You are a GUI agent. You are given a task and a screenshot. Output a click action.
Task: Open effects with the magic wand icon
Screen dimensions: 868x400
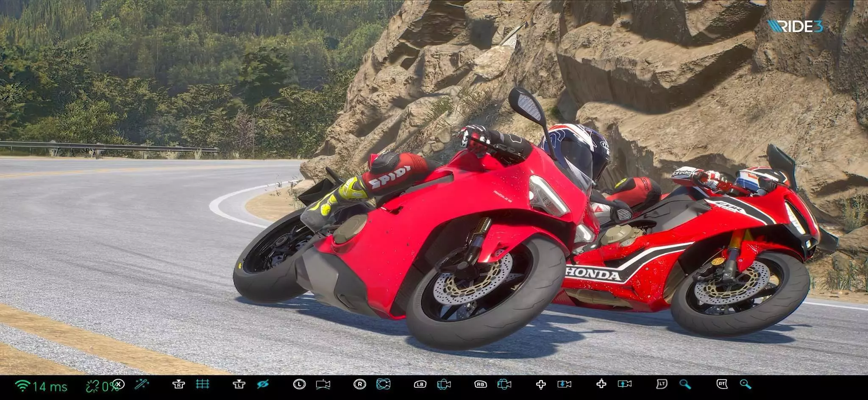(142, 384)
